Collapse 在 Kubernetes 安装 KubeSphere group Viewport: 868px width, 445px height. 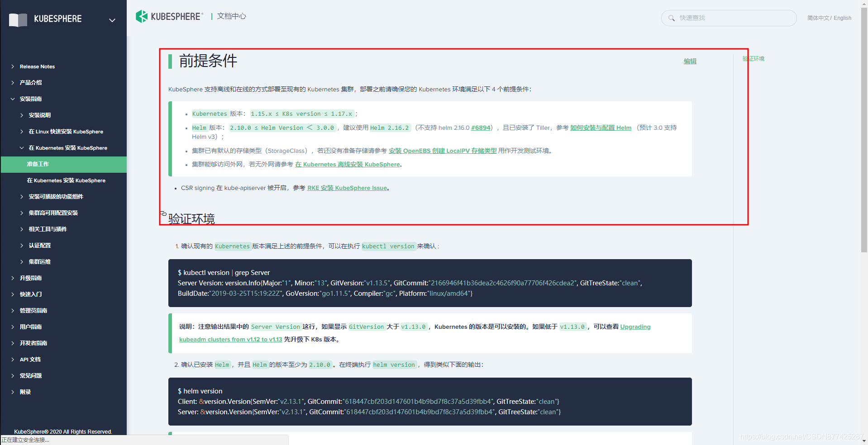tap(68, 148)
